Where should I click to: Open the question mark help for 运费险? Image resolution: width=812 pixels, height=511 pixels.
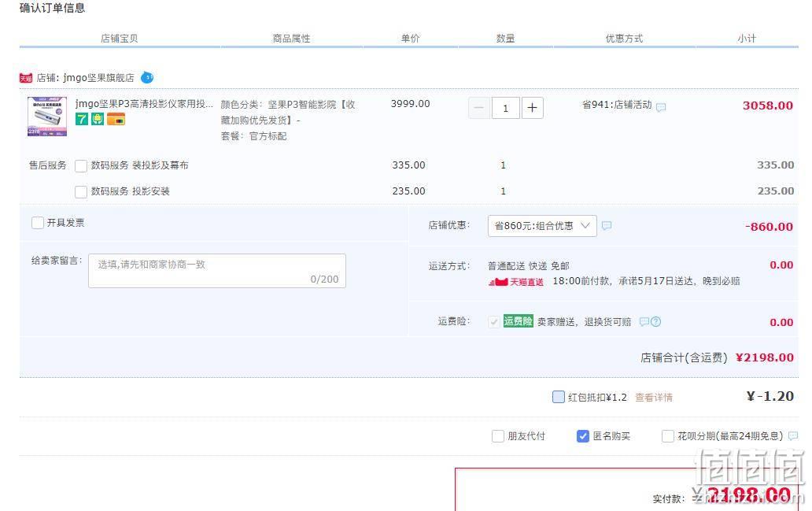[x=655, y=322]
